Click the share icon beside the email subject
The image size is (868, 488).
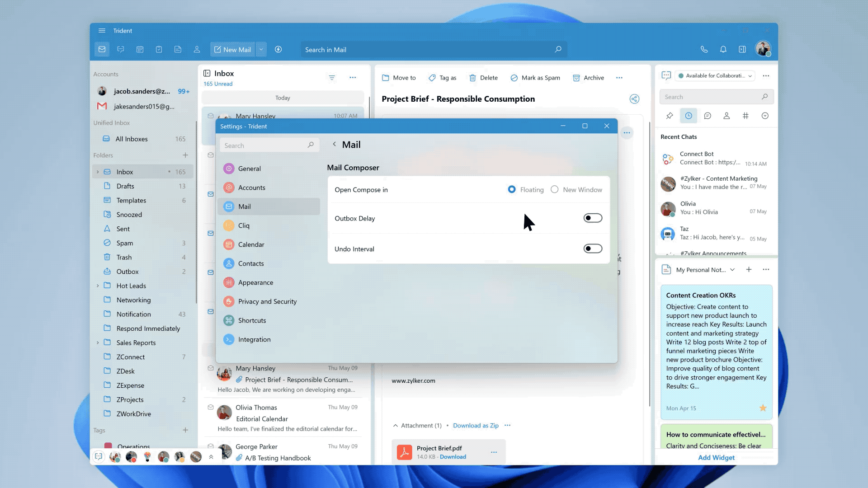click(634, 99)
